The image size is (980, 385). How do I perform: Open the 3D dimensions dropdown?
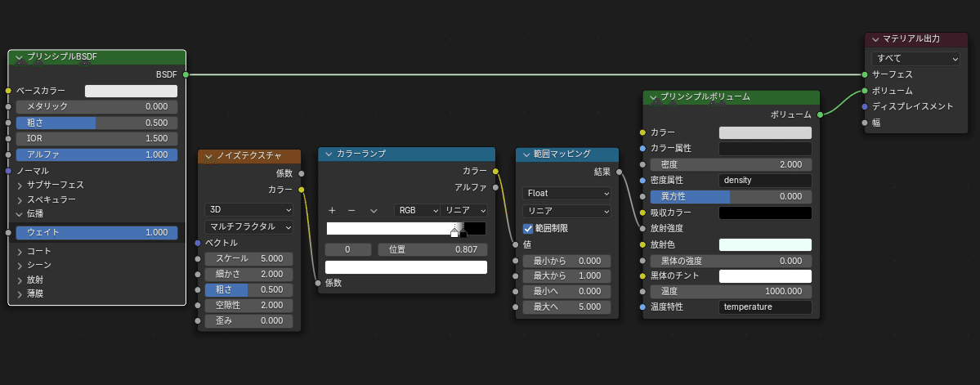[x=248, y=209]
